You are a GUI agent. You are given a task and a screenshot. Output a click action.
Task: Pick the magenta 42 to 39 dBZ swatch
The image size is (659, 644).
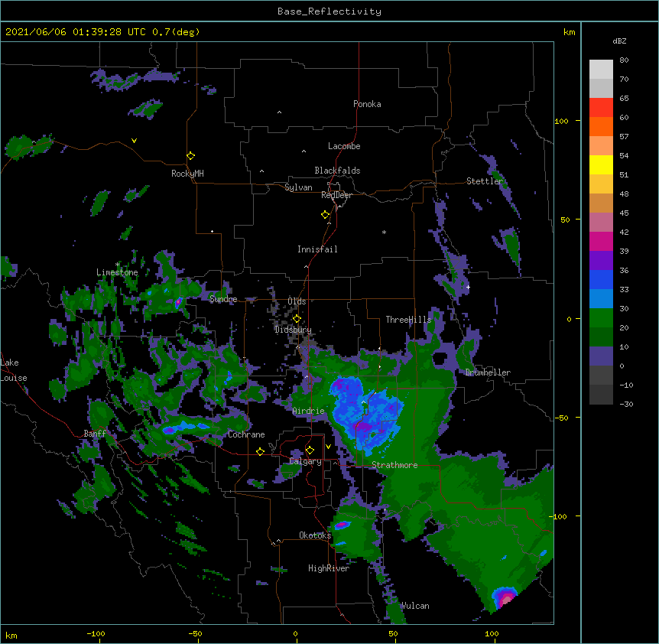pos(601,241)
